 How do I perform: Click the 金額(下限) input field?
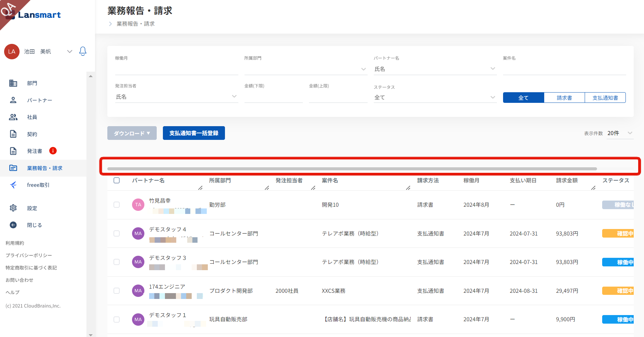pos(273,97)
